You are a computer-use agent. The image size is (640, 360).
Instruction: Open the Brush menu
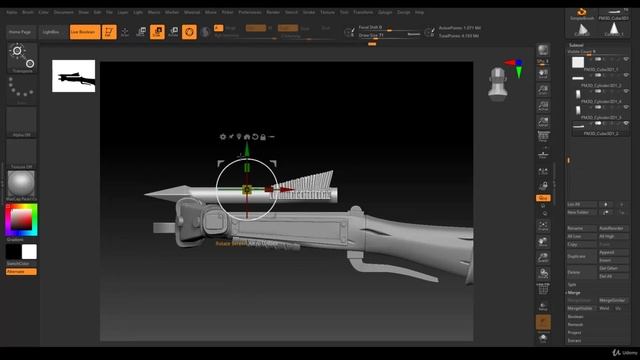tap(28, 12)
